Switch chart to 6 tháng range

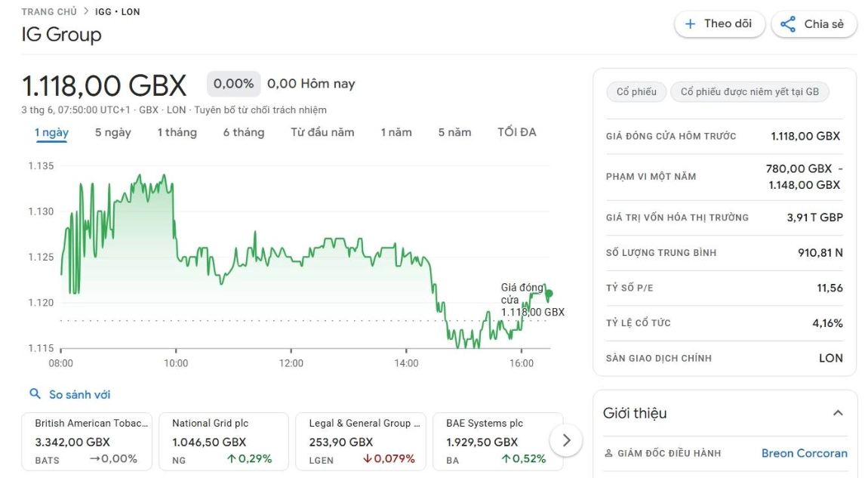(244, 132)
